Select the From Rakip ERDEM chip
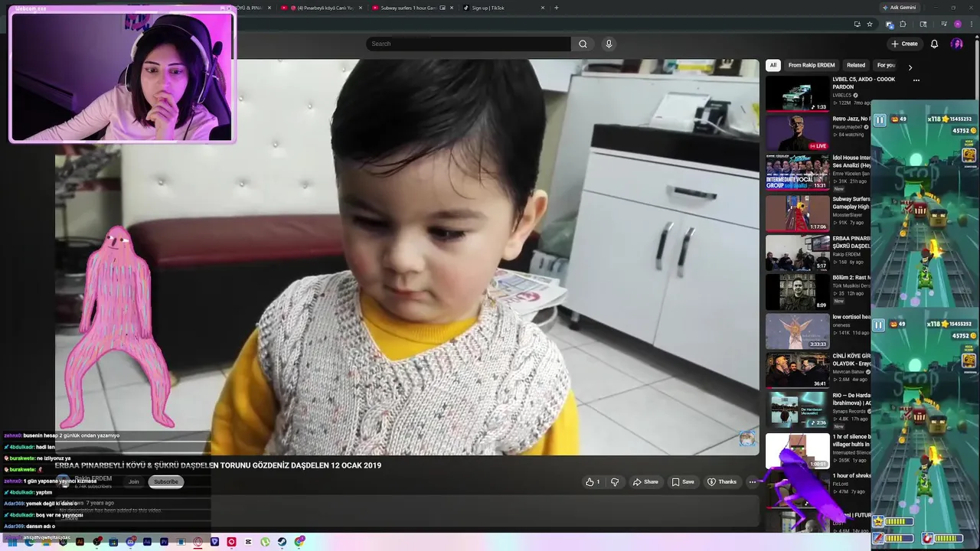 pos(812,65)
